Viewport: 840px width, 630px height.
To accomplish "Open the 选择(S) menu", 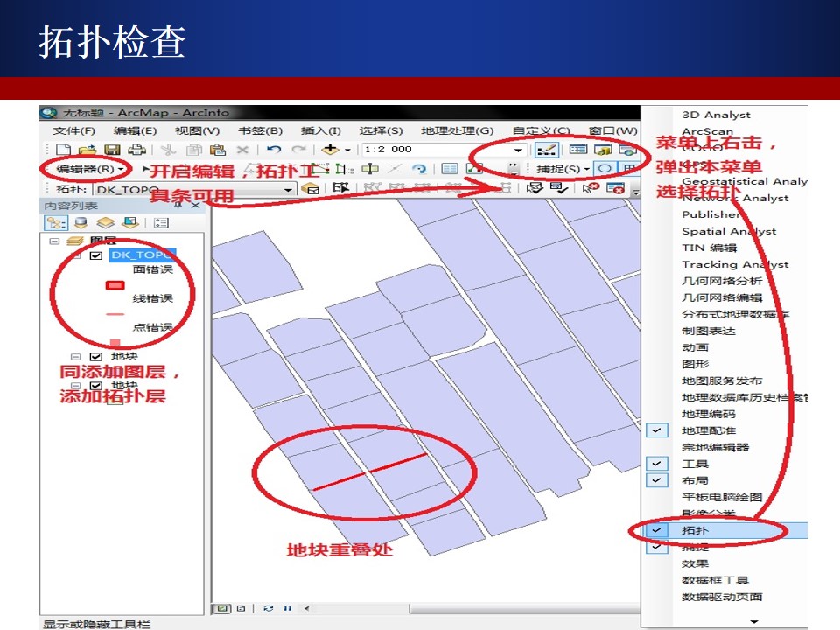I will point(381,130).
